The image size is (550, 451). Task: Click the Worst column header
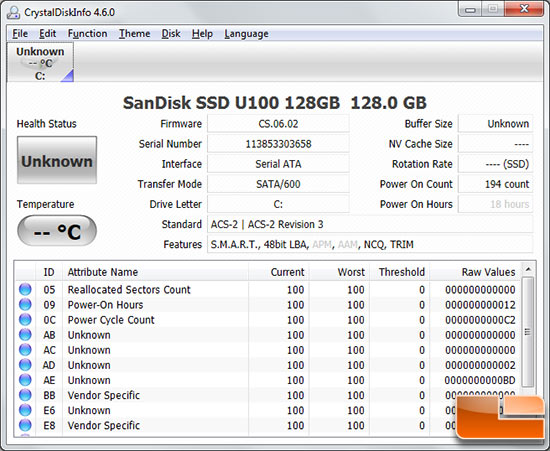[339, 272]
